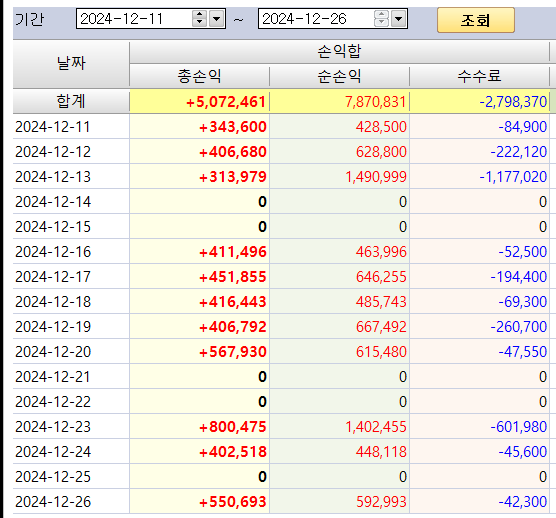Select the 합계 total row label
This screenshot has height=518, width=556.
[71, 101]
